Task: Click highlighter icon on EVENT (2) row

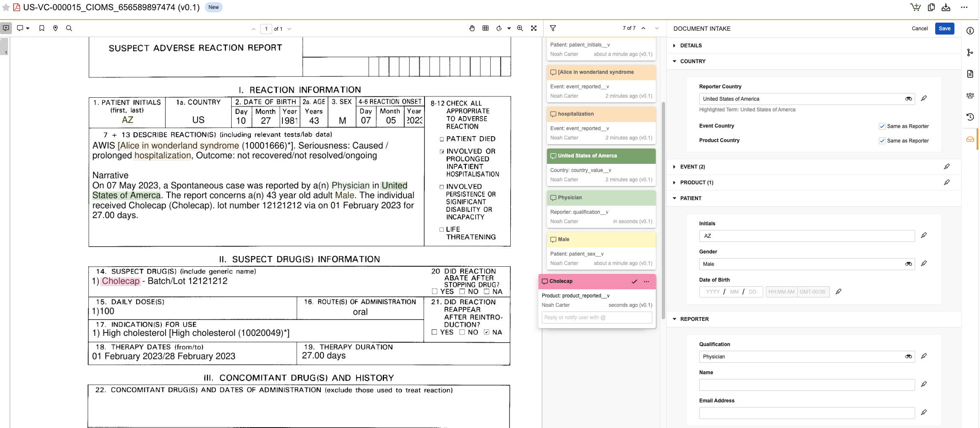Action: pyautogui.click(x=947, y=166)
